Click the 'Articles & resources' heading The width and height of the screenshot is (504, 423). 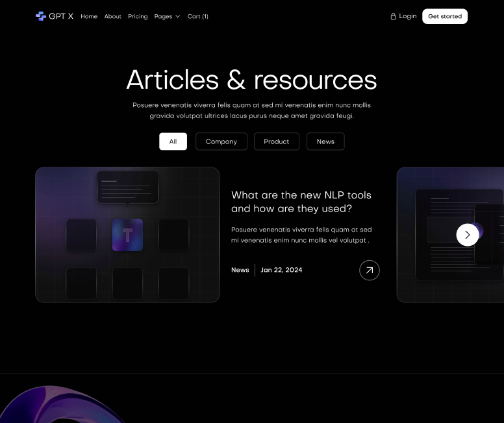252,80
